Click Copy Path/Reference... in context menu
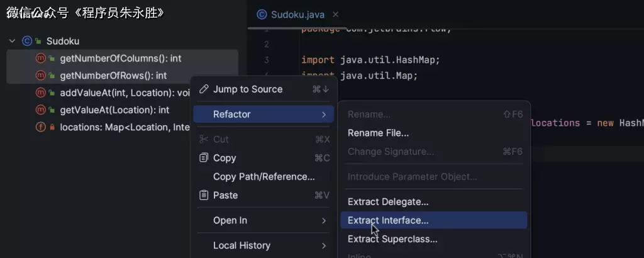The width and height of the screenshot is (644, 258). (264, 177)
